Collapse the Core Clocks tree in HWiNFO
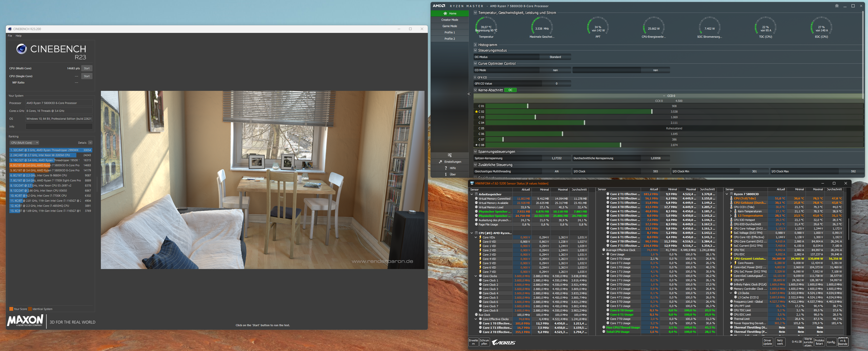The width and height of the screenshot is (868, 351). (x=476, y=276)
